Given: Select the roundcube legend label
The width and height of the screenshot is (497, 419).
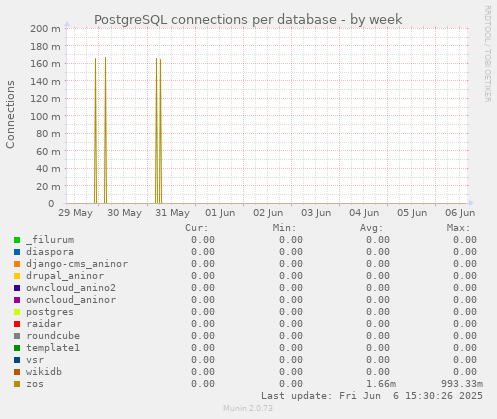Looking at the screenshot, I should pos(53,336).
